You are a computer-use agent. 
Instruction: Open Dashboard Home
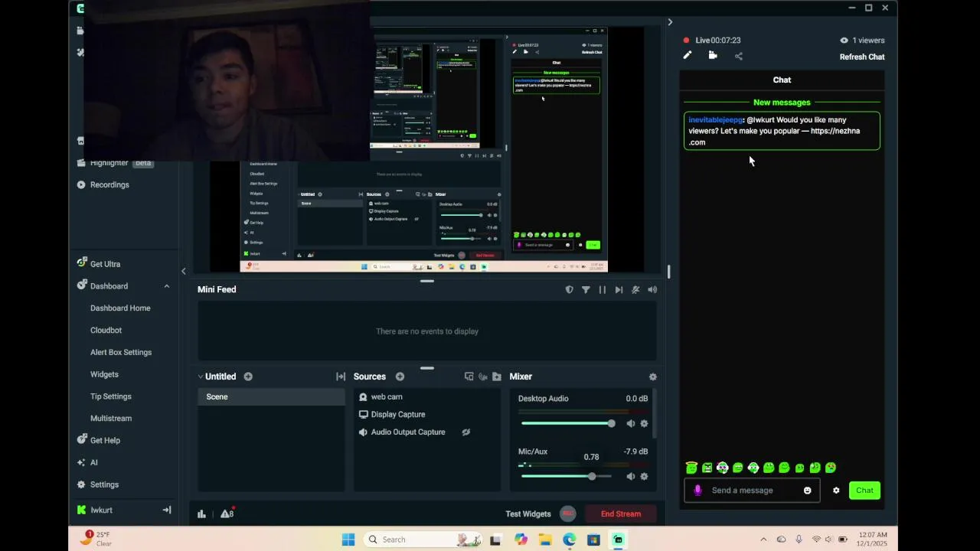coord(120,308)
